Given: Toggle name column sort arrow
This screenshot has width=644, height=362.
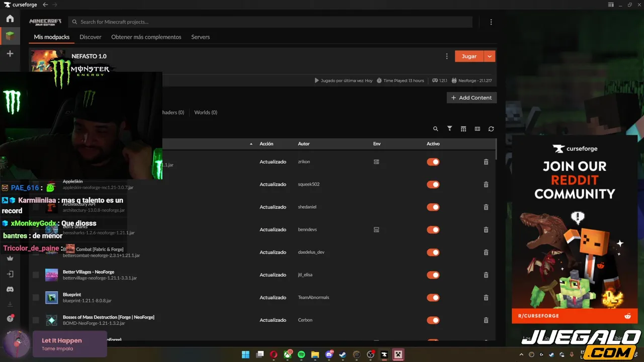Looking at the screenshot, I should tap(251, 144).
